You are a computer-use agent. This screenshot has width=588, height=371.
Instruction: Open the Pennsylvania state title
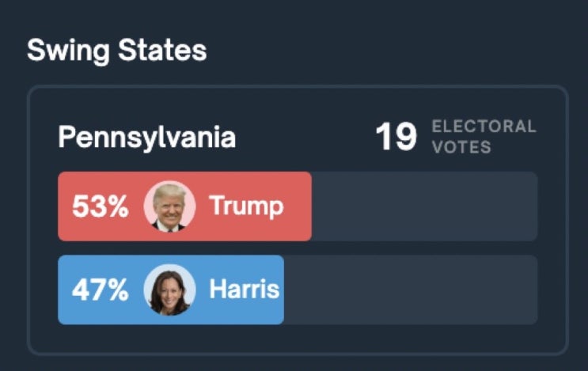coord(147,138)
